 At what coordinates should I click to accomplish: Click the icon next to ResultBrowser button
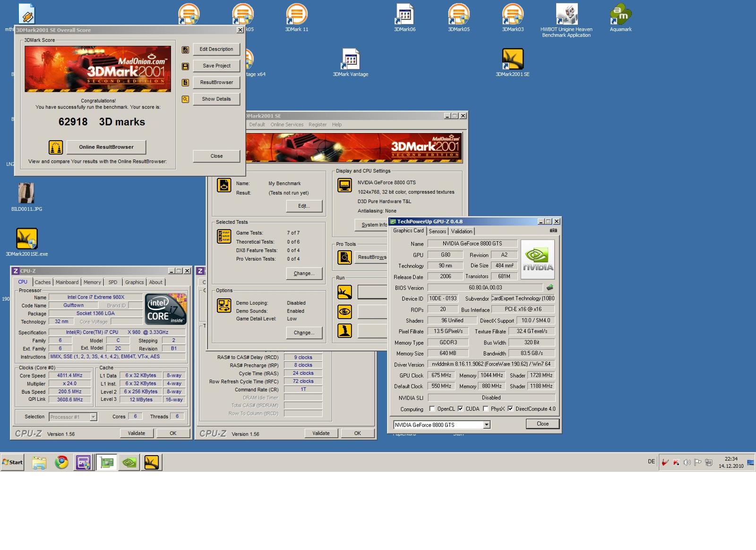coord(185,83)
